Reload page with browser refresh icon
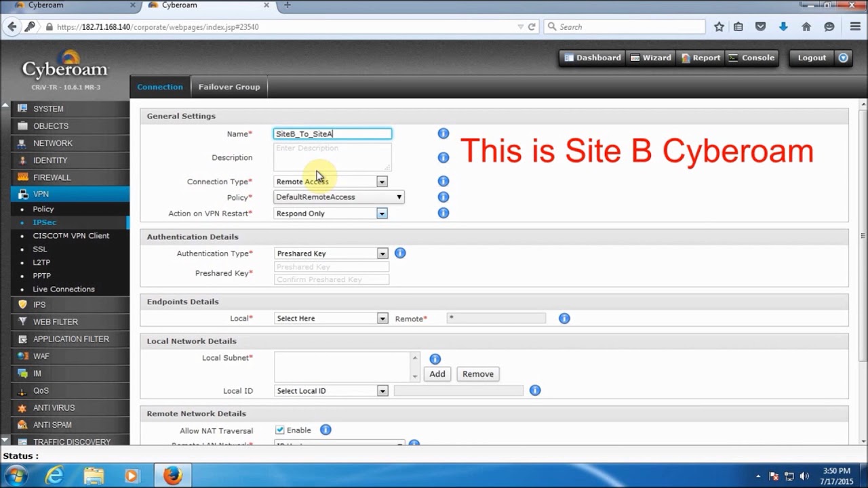Screen dimensions: 868x488 (532, 27)
